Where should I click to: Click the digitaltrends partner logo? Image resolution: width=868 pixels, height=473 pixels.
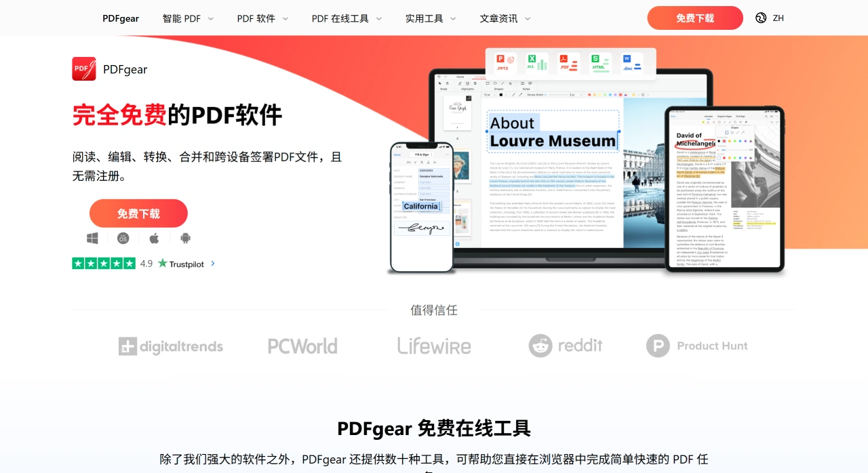point(170,346)
